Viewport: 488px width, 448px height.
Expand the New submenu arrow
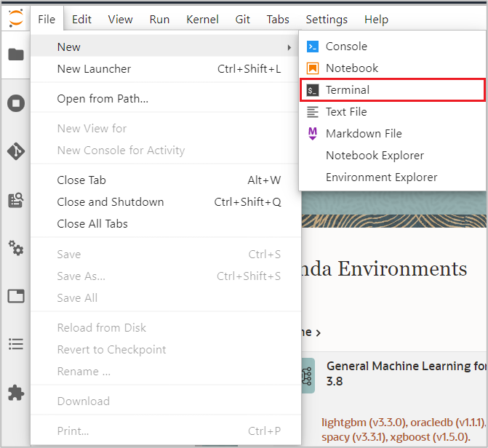[x=289, y=47]
